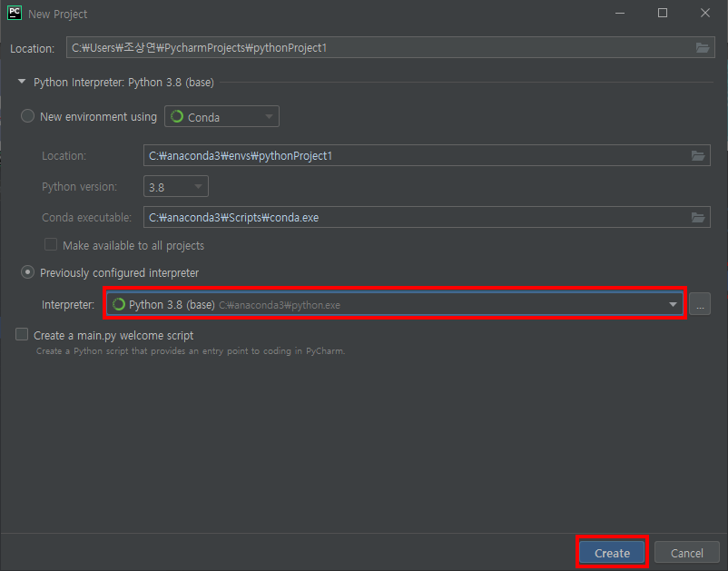Open interpreter options with the ... button
The image size is (728, 571).
coord(700,304)
